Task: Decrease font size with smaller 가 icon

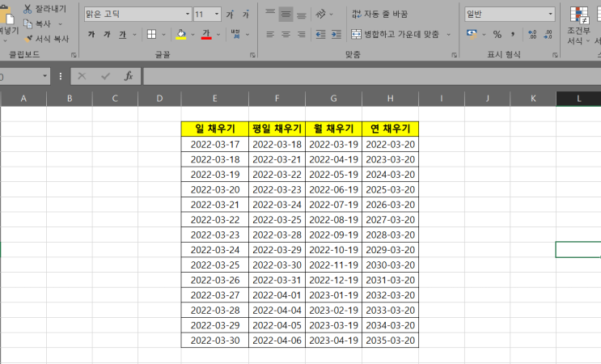Action: 246,15
